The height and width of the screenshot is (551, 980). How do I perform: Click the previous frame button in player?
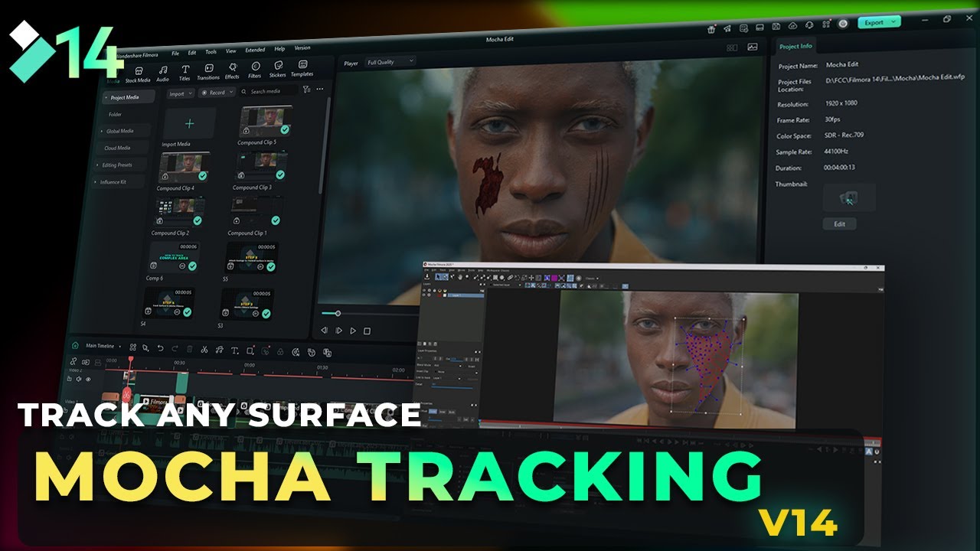[324, 330]
